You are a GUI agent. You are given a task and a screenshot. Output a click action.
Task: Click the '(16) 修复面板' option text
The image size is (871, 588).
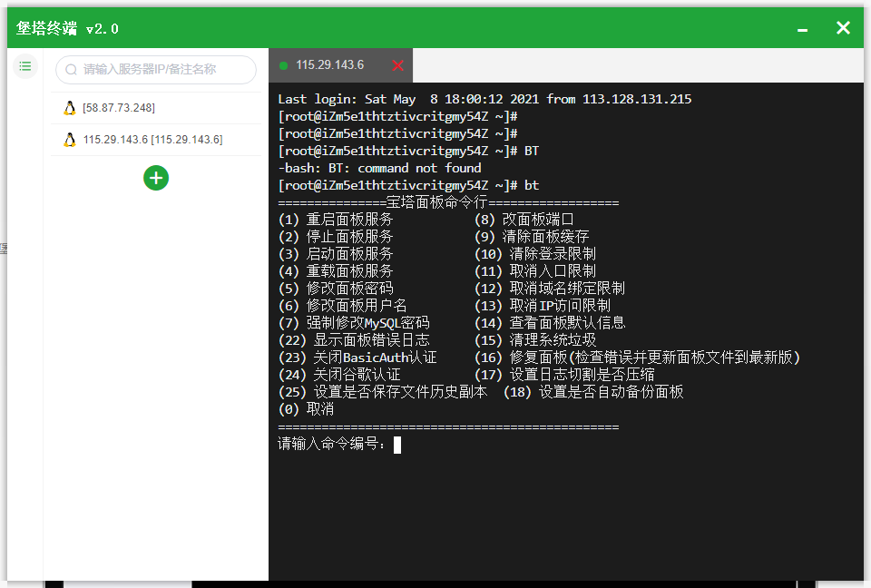pyautogui.click(x=637, y=358)
